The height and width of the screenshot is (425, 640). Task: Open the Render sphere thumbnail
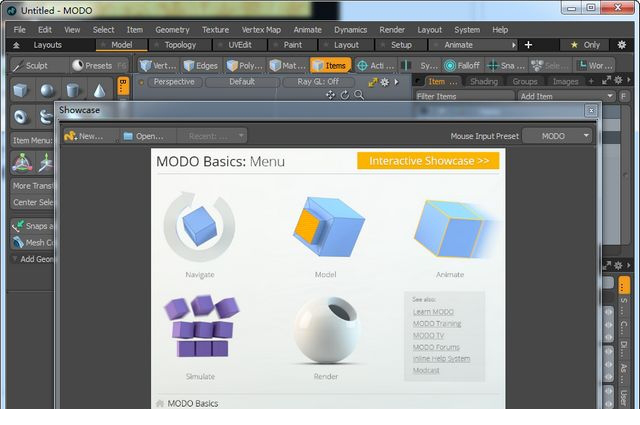coord(328,330)
